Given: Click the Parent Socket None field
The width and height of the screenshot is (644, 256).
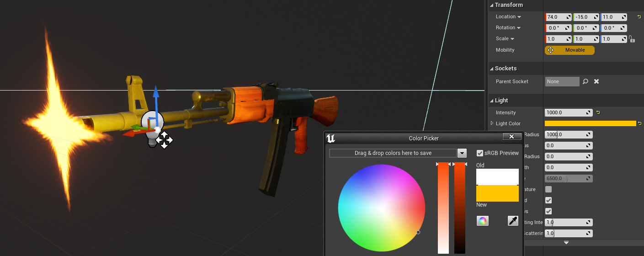Looking at the screenshot, I should [562, 81].
